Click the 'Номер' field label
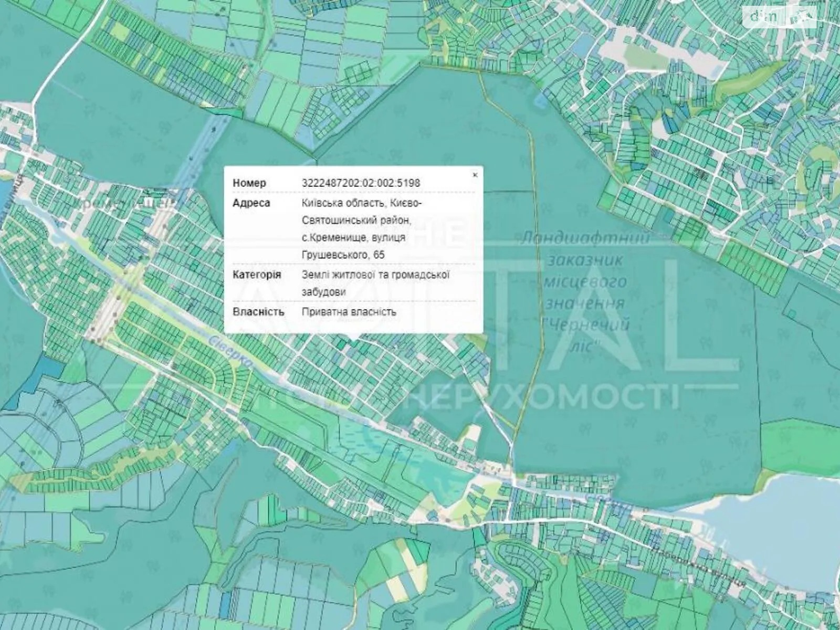Screen dimensions: 840x630 tap(249, 183)
